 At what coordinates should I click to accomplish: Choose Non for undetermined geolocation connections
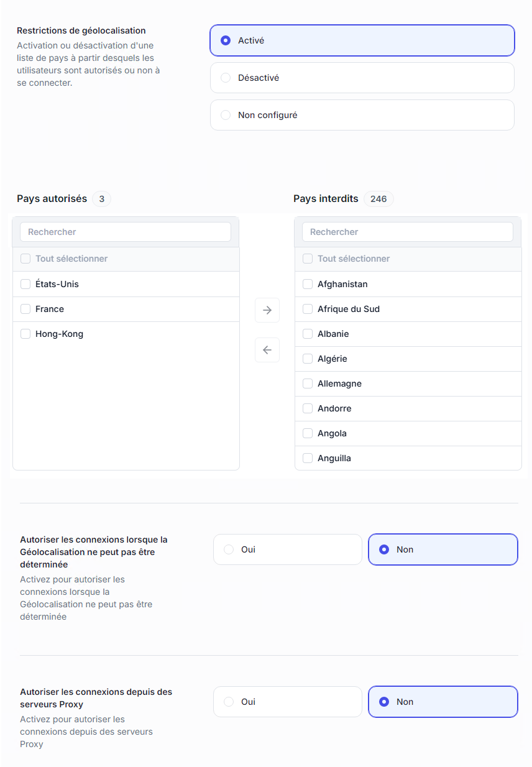click(384, 549)
